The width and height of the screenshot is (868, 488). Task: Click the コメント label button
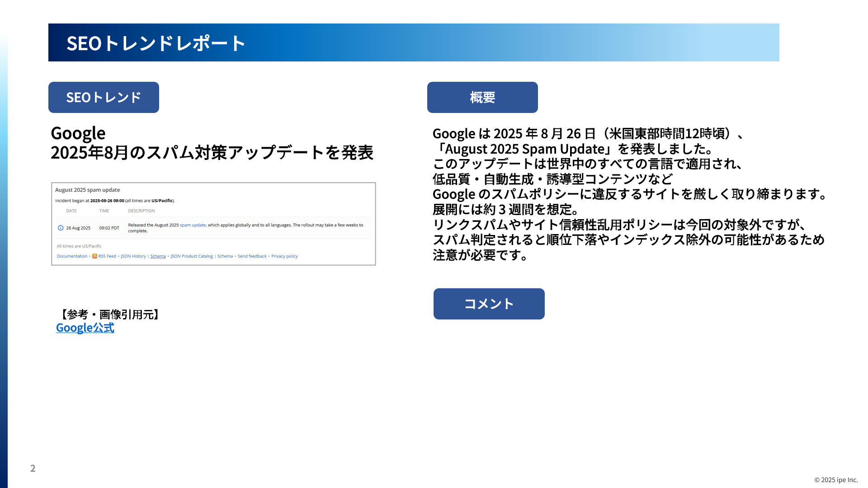(489, 304)
